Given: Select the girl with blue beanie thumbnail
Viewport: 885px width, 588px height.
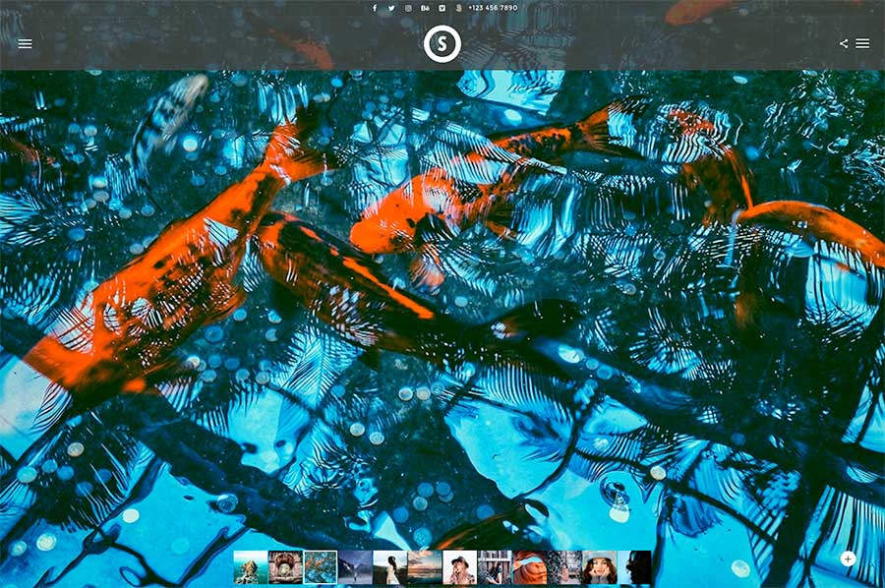Looking at the screenshot, I should tap(600, 567).
